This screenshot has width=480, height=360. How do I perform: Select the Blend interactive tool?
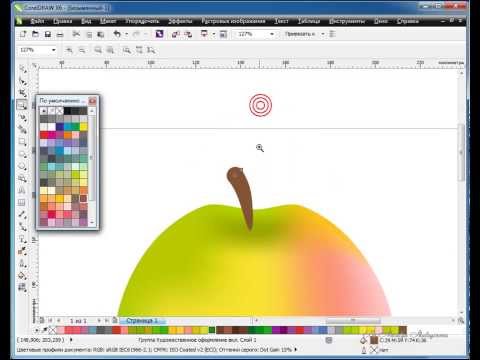click(22, 239)
